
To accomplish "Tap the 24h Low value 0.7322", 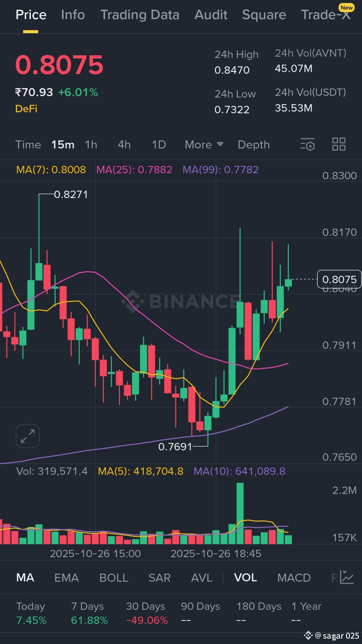I will (232, 110).
